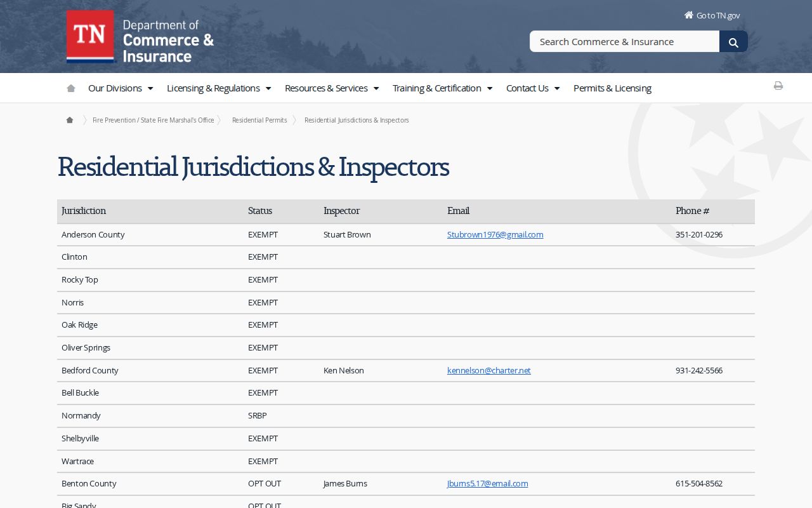Click phone number 615-504-8562
Screen dimensions: 812x508
(x=699, y=483)
